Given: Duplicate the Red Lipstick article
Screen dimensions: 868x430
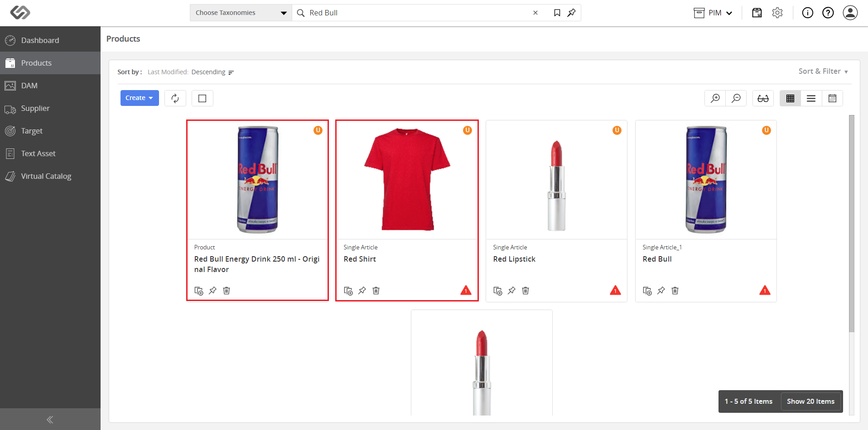Looking at the screenshot, I should pyautogui.click(x=497, y=291).
